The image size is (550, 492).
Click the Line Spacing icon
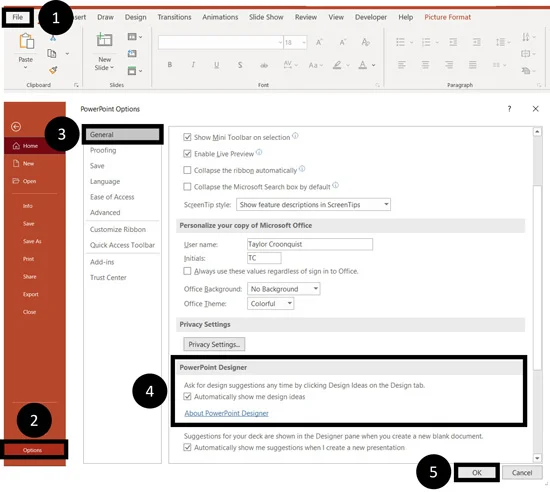coord(500,42)
